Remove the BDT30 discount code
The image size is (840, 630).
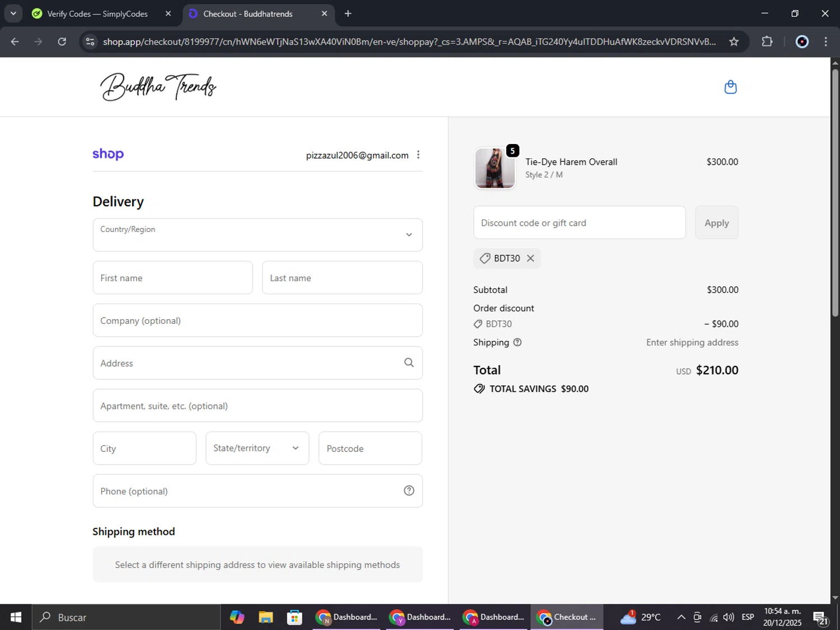(530, 258)
